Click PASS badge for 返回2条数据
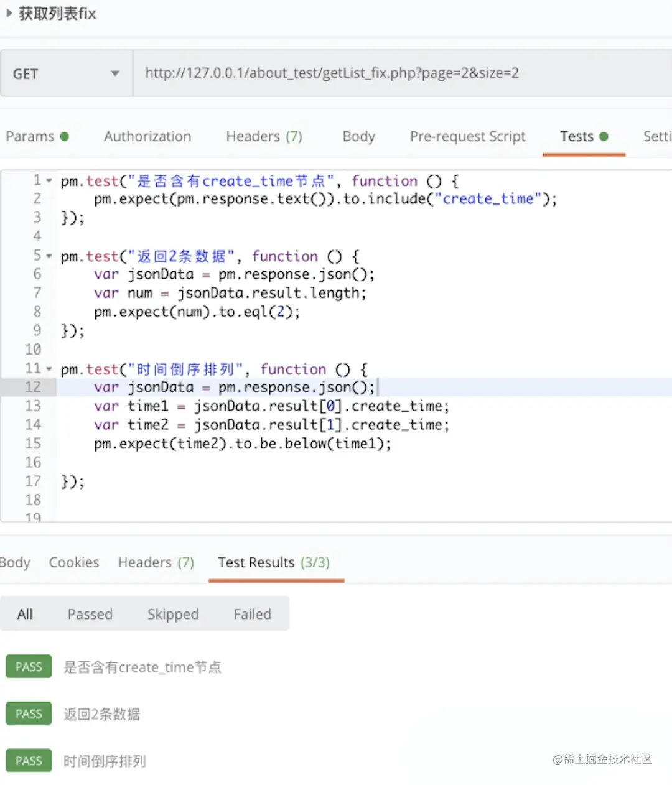Viewport: 672px width, 785px height. tap(29, 713)
